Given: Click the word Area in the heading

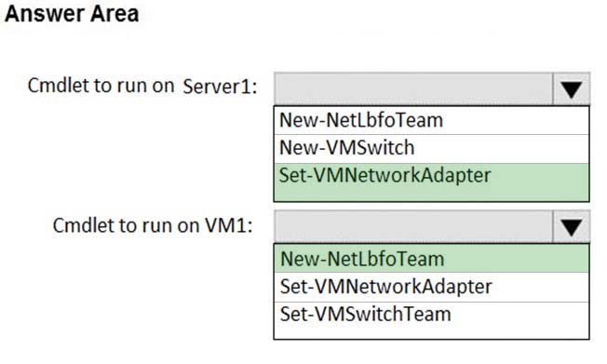Looking at the screenshot, I should click(x=115, y=14).
